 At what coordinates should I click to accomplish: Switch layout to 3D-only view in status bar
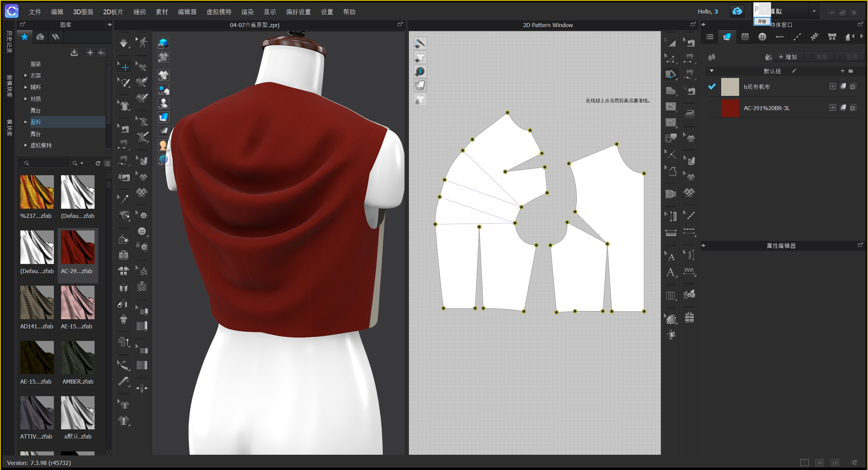(820, 463)
